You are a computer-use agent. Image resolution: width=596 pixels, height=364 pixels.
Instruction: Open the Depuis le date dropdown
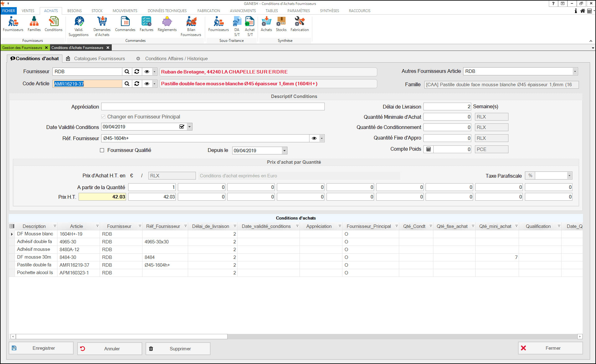point(284,151)
